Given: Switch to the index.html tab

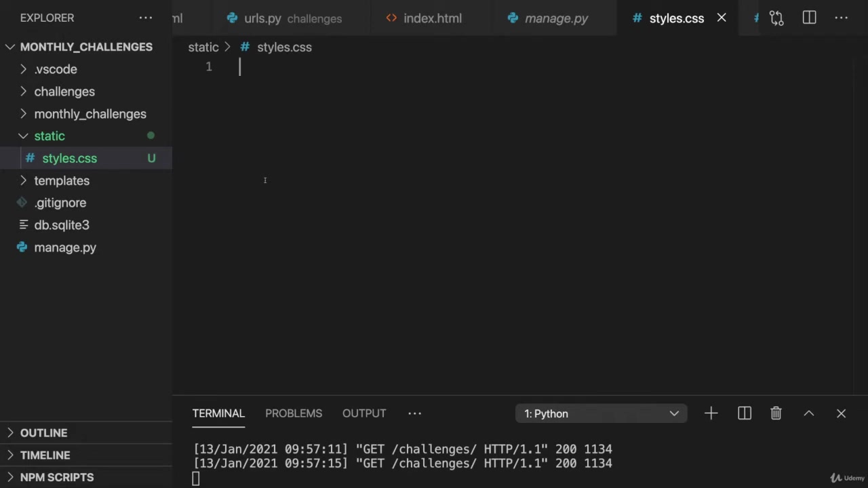Looking at the screenshot, I should [x=432, y=18].
